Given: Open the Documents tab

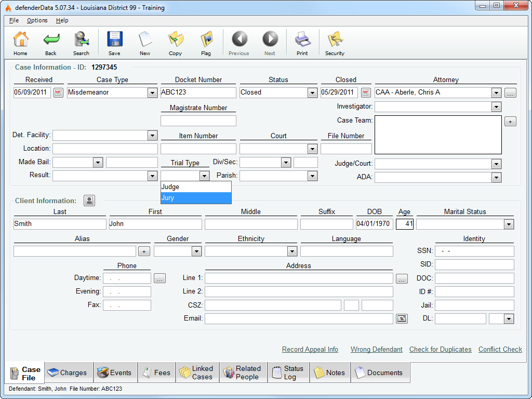Looking at the screenshot, I should coord(379,373).
